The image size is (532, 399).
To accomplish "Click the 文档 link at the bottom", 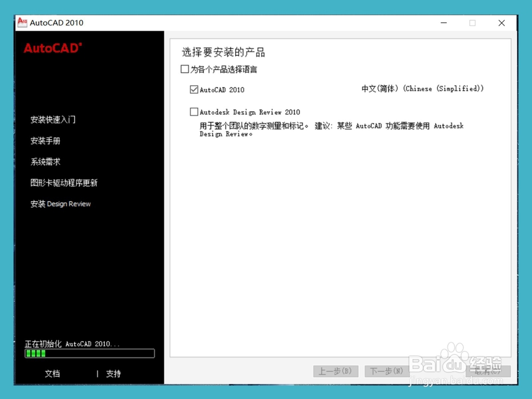I will point(52,373).
